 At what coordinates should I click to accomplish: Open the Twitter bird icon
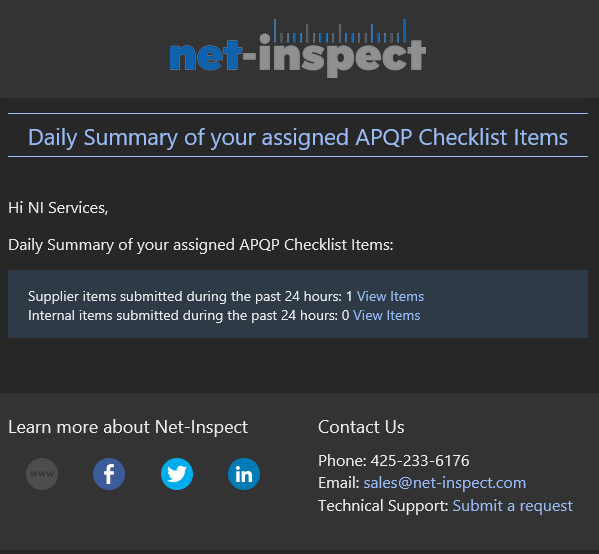click(177, 474)
